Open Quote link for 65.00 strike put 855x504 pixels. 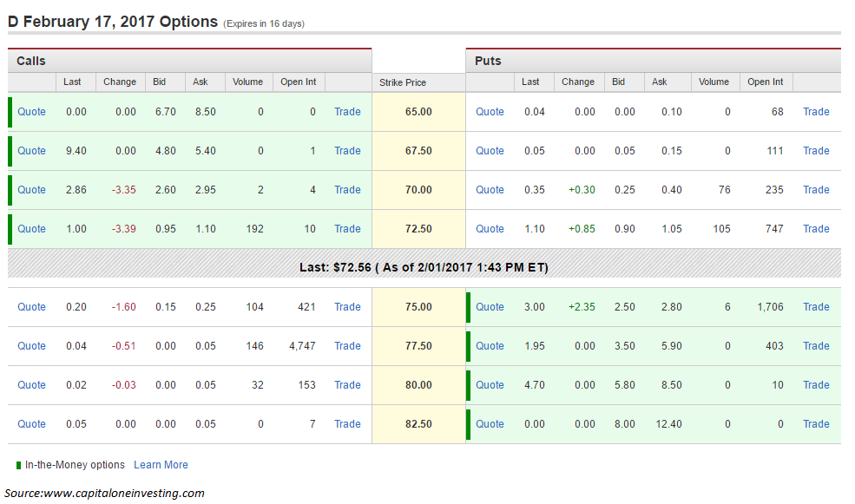(x=490, y=112)
